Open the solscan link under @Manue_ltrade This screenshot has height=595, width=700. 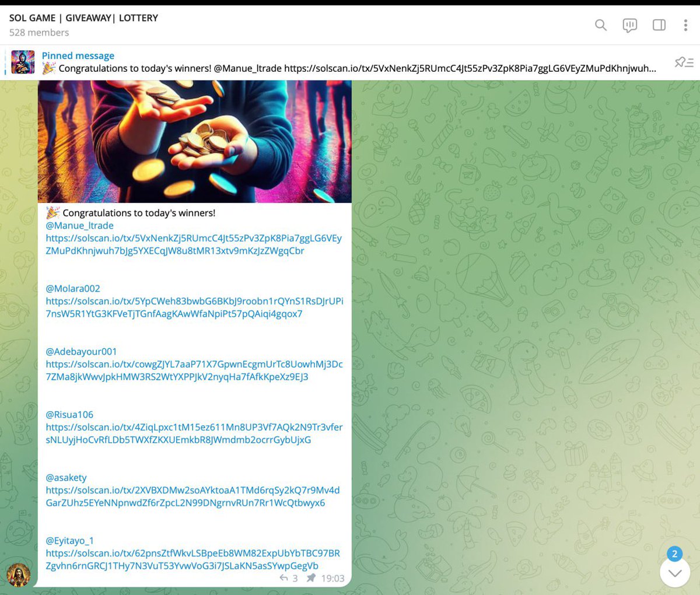pyautogui.click(x=194, y=244)
